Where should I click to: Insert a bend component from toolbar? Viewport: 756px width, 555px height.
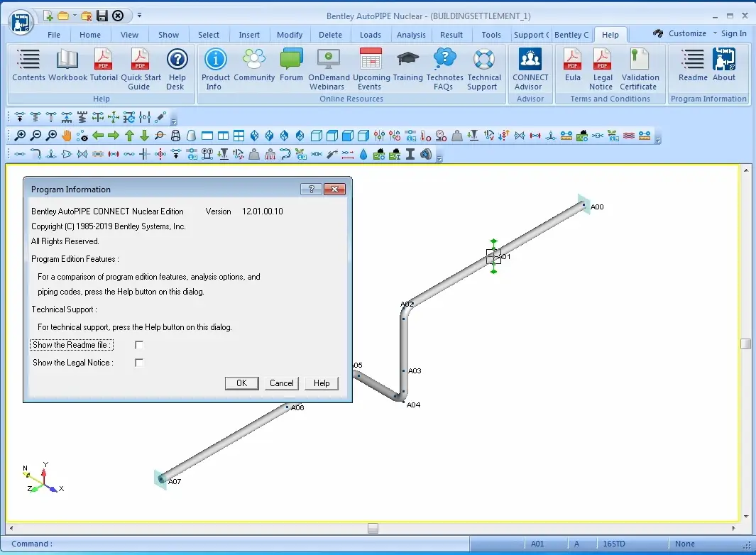coord(35,154)
